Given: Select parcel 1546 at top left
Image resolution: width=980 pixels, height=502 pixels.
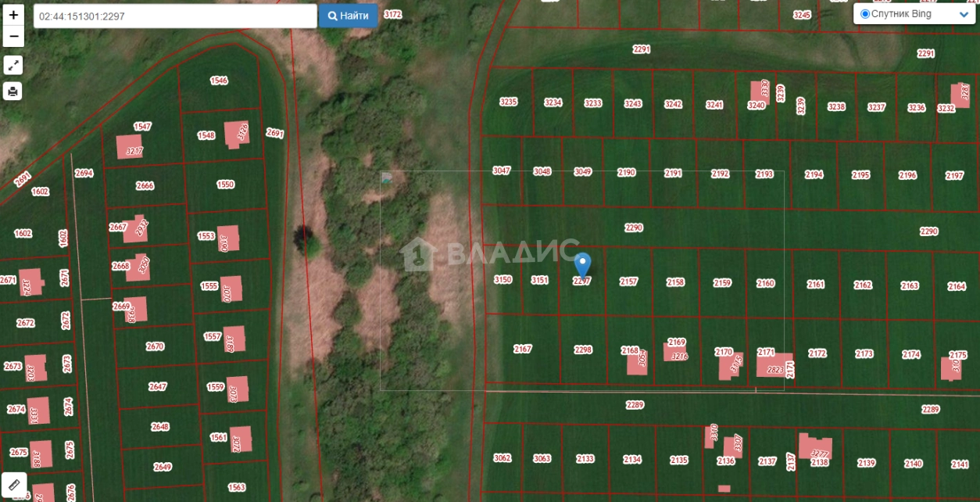Looking at the screenshot, I should click(x=219, y=81).
